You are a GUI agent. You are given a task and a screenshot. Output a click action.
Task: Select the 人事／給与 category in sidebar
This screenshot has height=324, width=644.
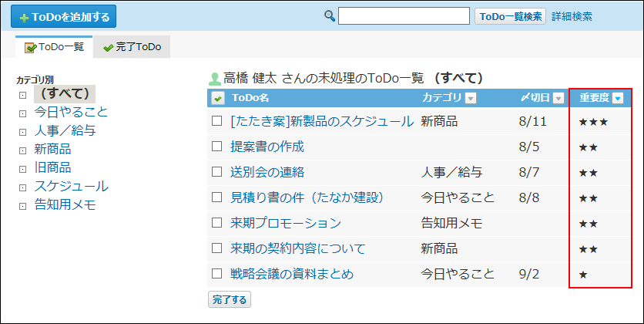65,130
